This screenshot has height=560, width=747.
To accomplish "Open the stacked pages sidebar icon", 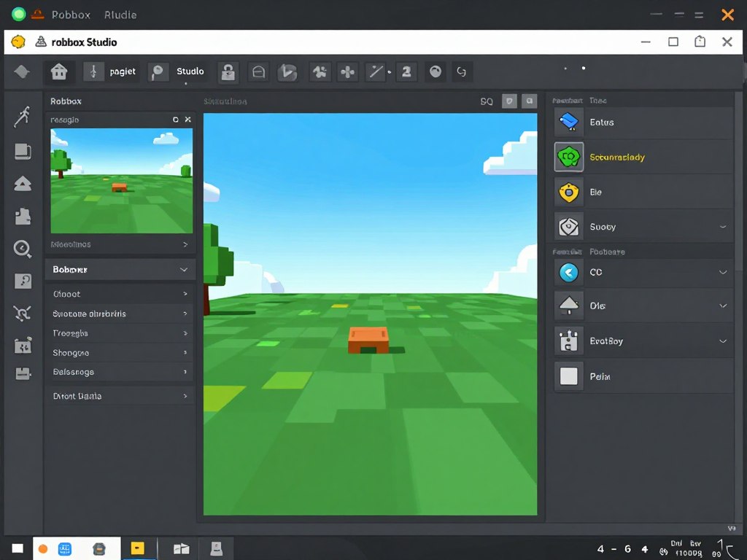I will (23, 152).
